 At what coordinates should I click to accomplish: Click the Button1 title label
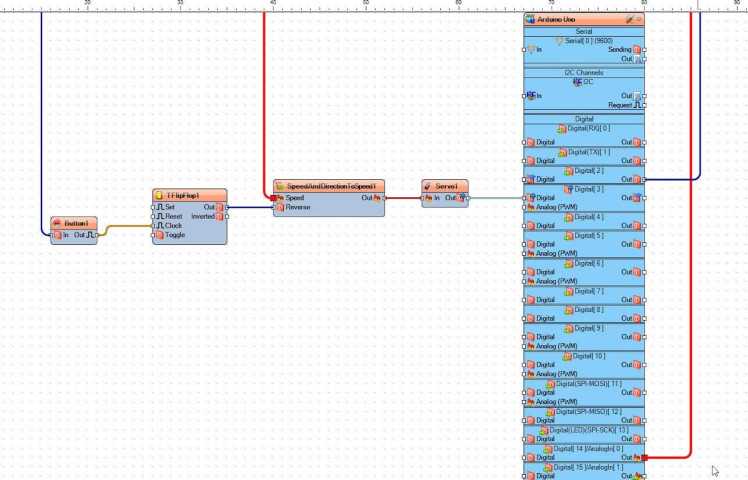pyautogui.click(x=76, y=223)
